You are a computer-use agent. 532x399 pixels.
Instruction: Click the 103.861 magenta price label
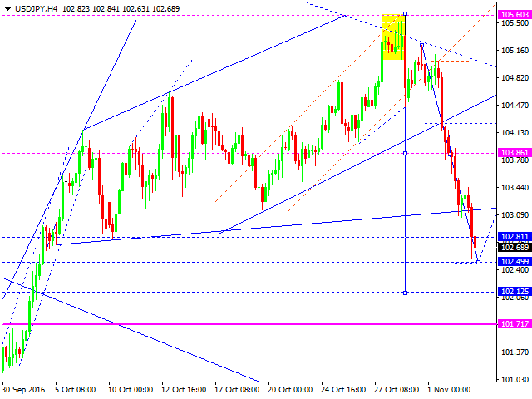[515, 153]
